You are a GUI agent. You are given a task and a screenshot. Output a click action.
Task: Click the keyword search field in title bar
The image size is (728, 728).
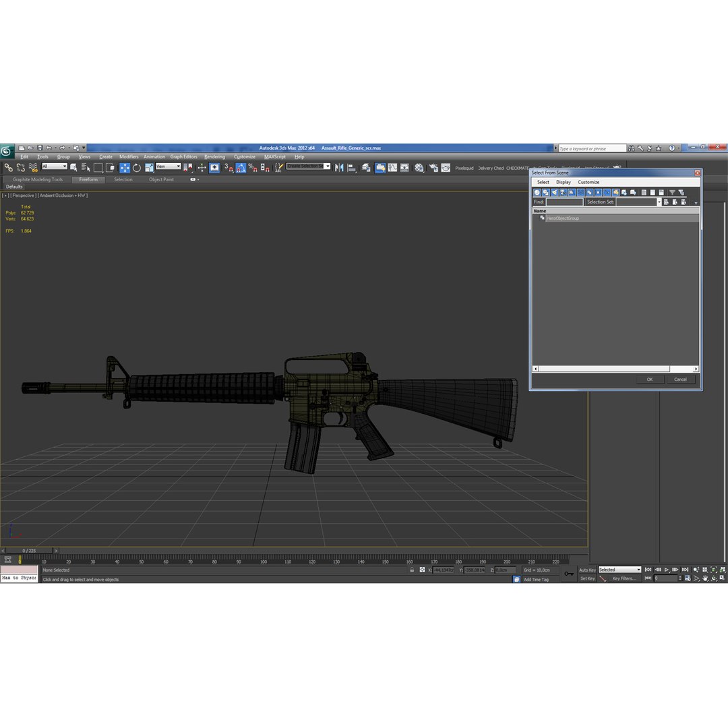click(592, 148)
